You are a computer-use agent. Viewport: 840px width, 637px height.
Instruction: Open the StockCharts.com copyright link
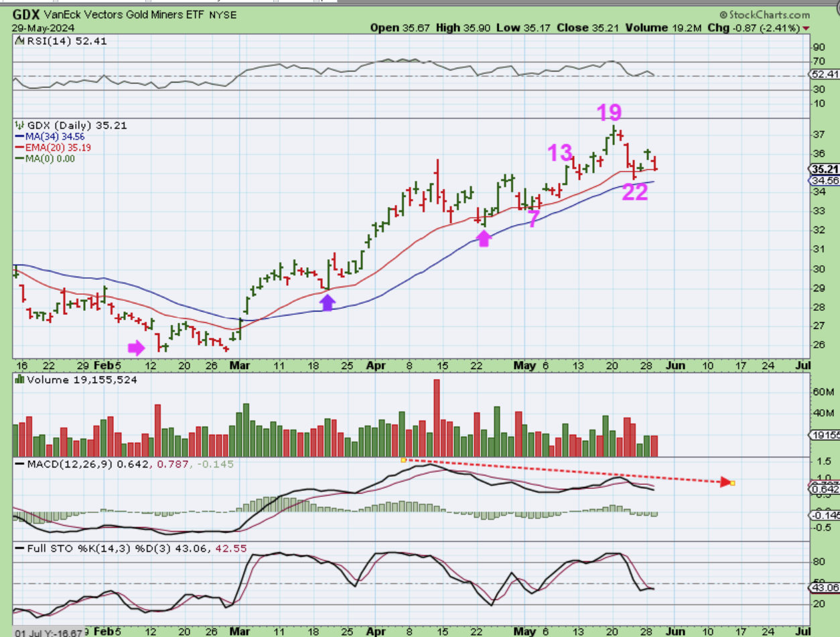pyautogui.click(x=764, y=14)
